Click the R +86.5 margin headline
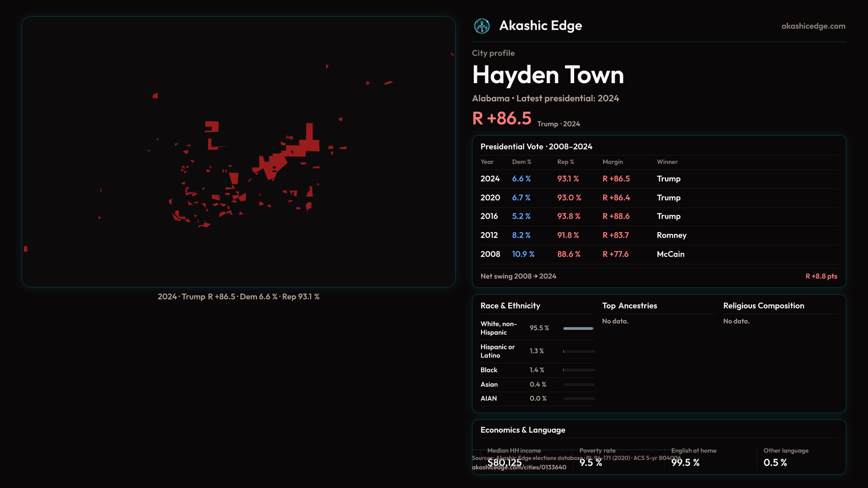 [501, 119]
